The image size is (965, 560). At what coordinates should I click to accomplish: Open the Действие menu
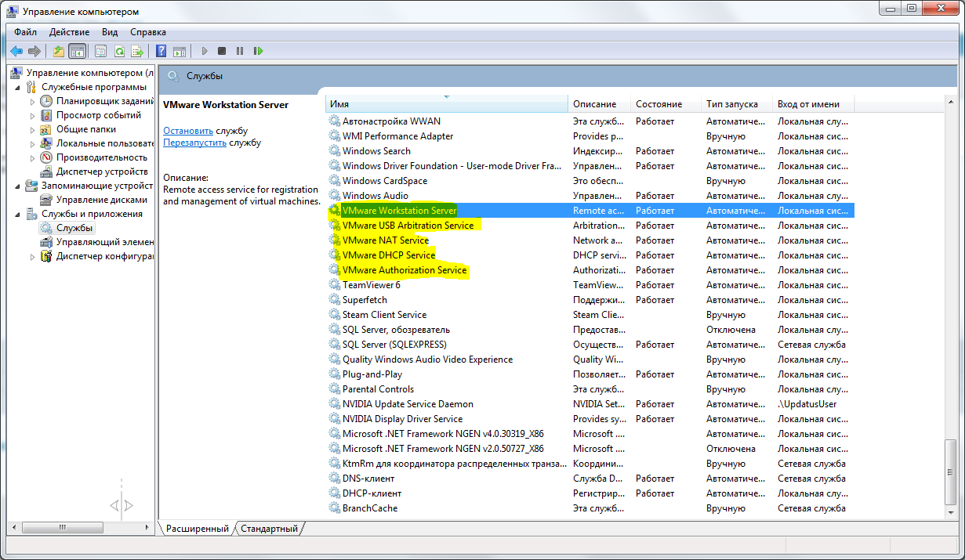69,32
